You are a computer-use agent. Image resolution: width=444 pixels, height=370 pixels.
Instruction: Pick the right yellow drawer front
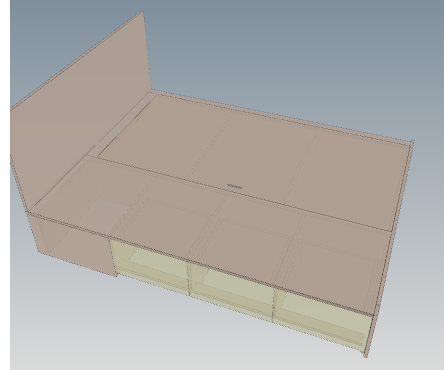pos(323,320)
